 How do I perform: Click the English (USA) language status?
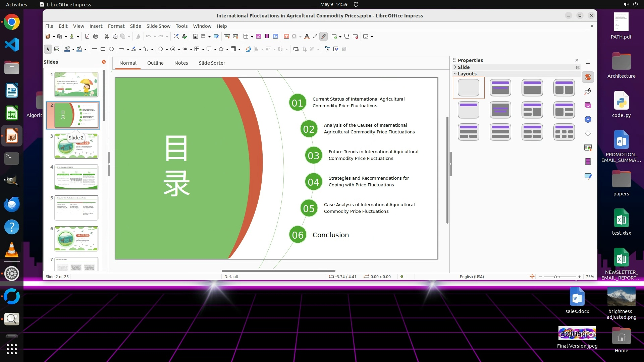coord(472,277)
